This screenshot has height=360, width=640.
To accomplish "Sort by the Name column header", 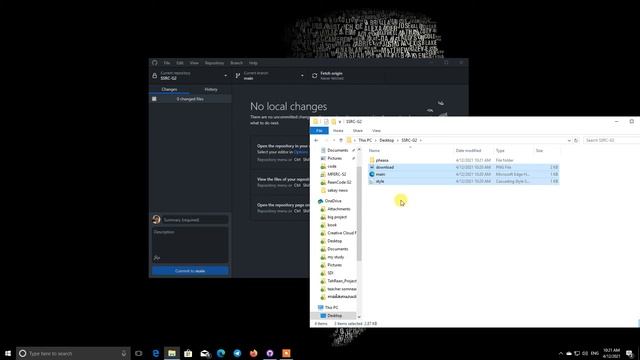I will click(x=410, y=151).
